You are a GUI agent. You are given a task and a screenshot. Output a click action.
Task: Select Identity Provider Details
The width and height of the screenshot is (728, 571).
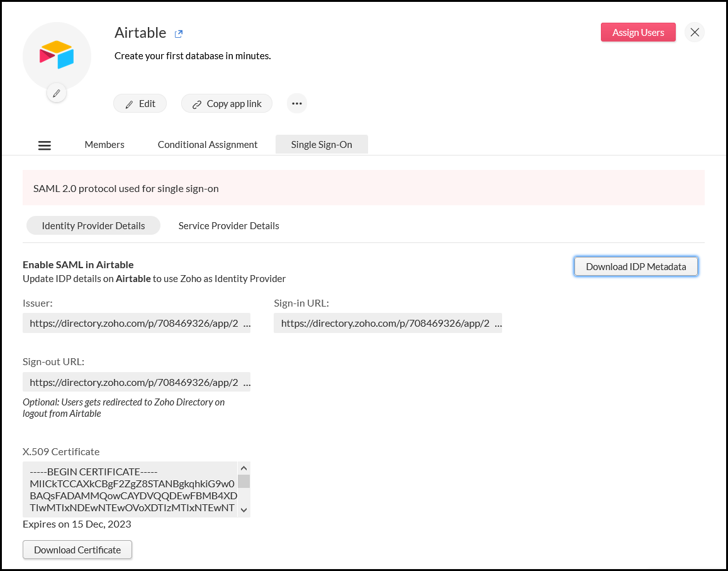(93, 225)
